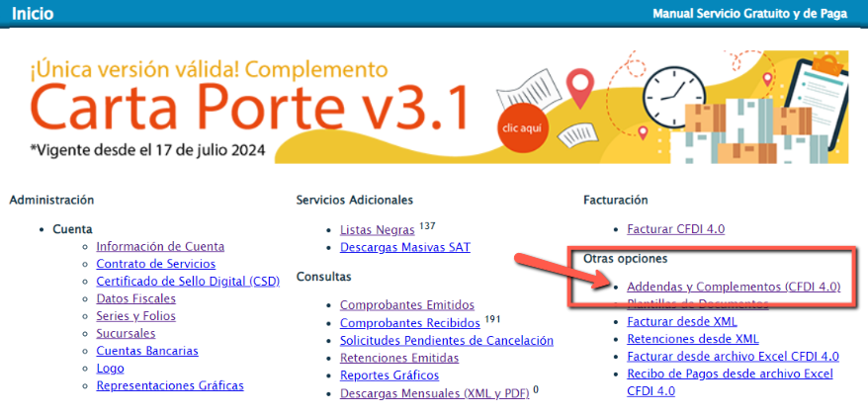The width and height of the screenshot is (868, 415).
Task: Open Solicitudes Pendientes de Cancelación
Action: click(x=447, y=341)
